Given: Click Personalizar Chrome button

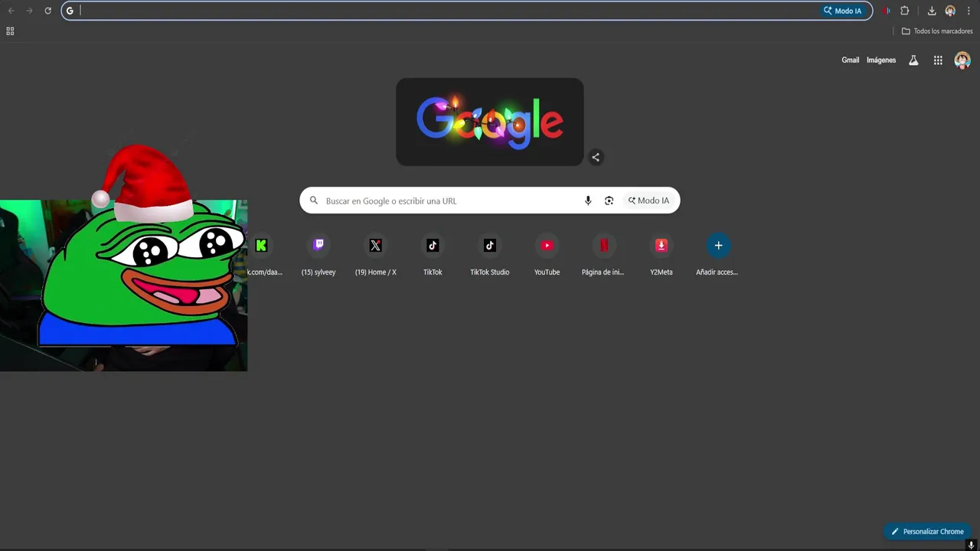Looking at the screenshot, I should 927,531.
